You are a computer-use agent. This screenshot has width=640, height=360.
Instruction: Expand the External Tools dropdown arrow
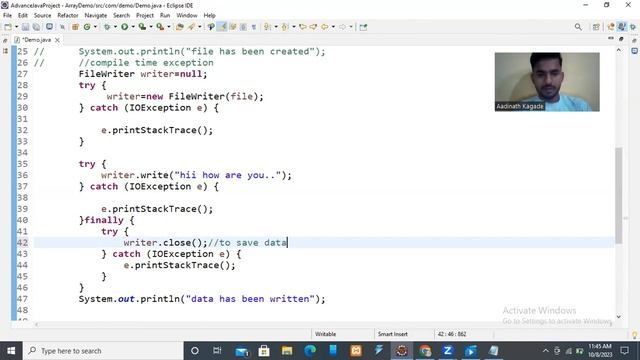(169, 27)
